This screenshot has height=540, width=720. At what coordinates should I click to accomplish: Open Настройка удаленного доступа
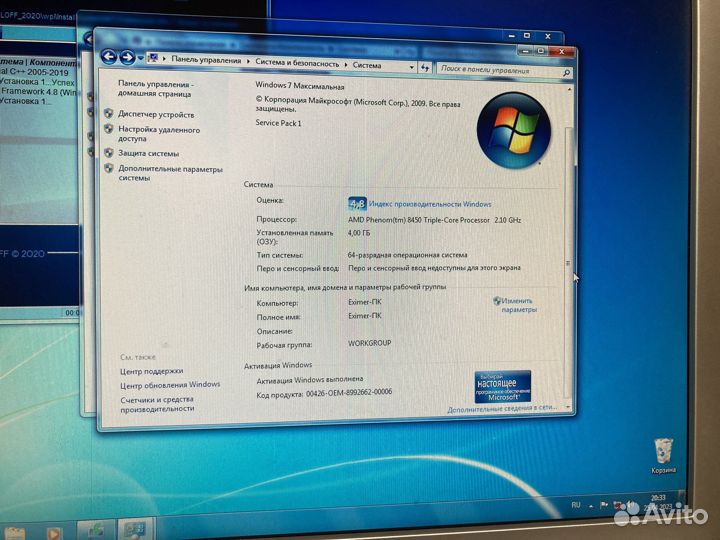point(159,134)
